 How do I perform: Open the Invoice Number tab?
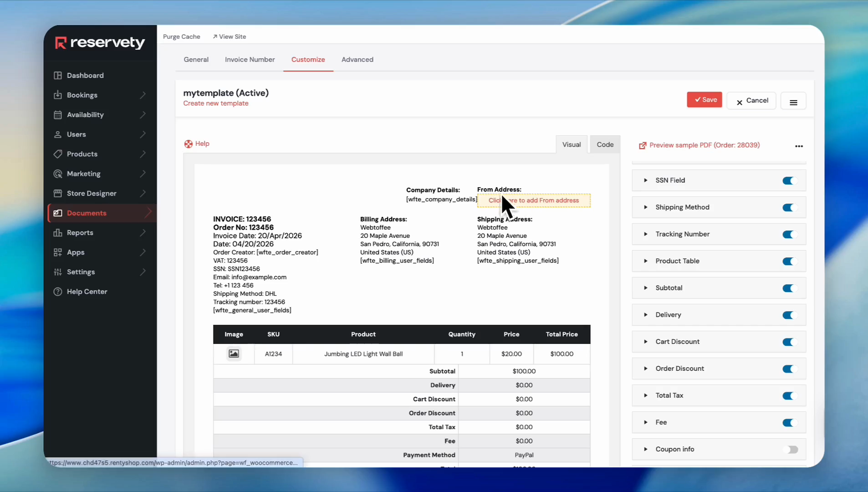(x=250, y=60)
